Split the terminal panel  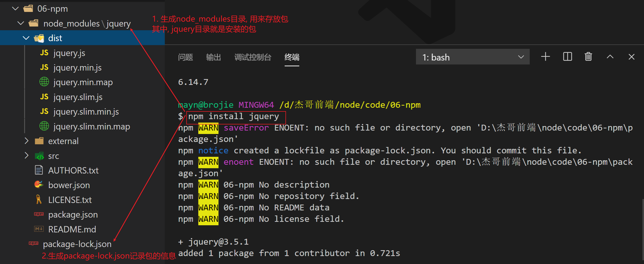point(567,57)
